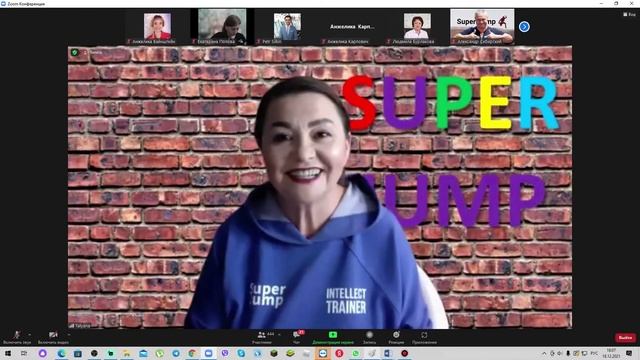Screen dimensions: 640x360
Task: Open Skype from the taskbar
Action: 241,353
